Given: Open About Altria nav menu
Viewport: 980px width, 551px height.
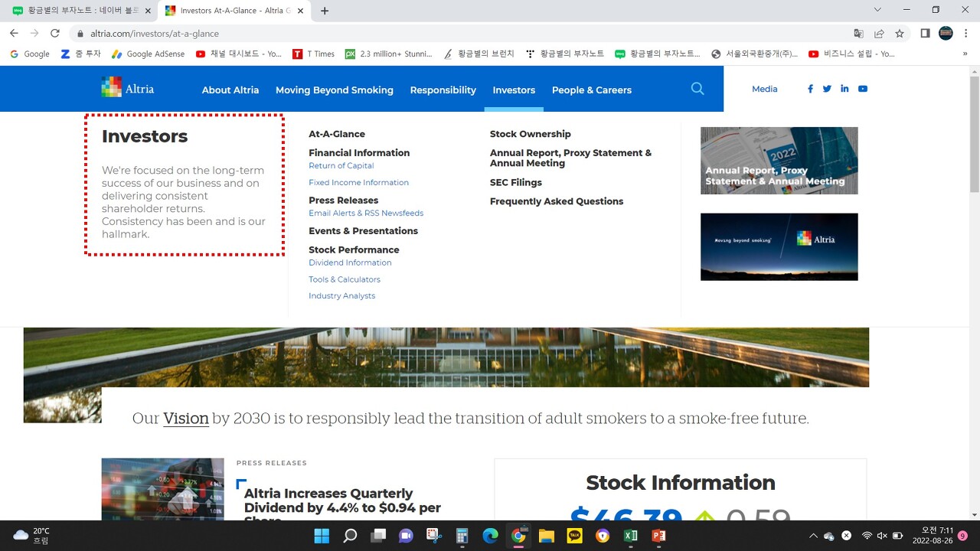Looking at the screenshot, I should pos(230,90).
